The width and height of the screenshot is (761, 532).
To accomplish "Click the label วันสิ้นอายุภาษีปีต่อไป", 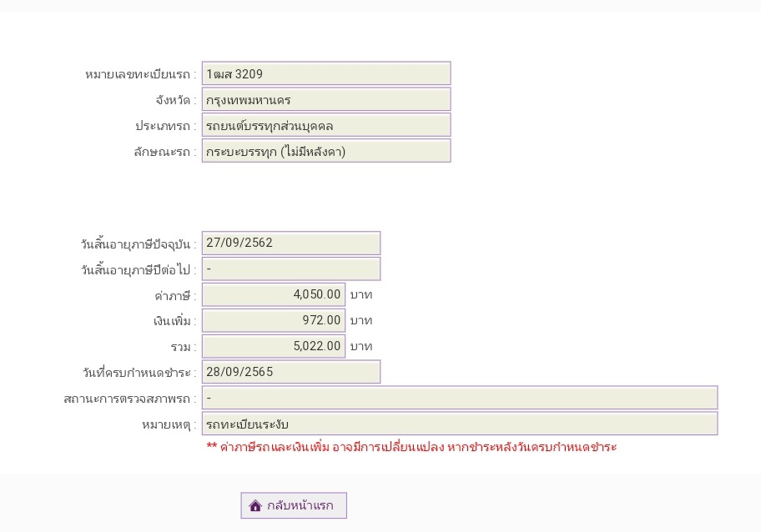I will [x=139, y=269].
